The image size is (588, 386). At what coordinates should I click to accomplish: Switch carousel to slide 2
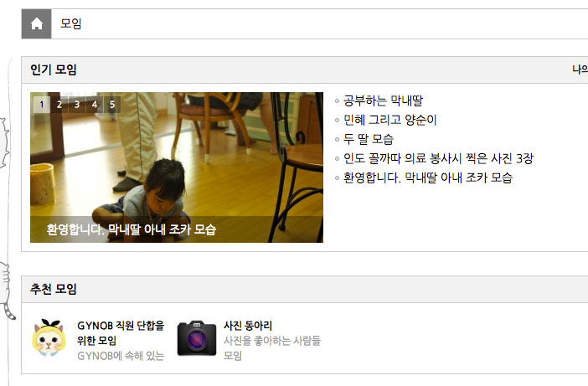(59, 105)
